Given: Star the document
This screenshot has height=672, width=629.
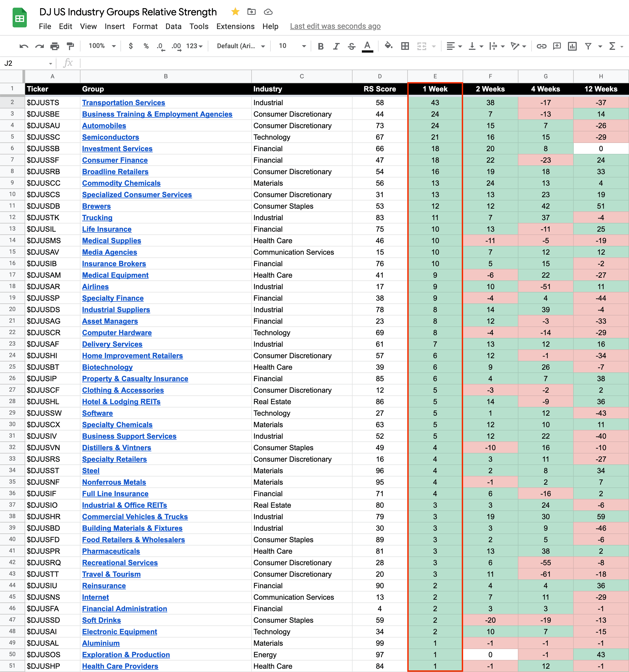Looking at the screenshot, I should pyautogui.click(x=235, y=12).
